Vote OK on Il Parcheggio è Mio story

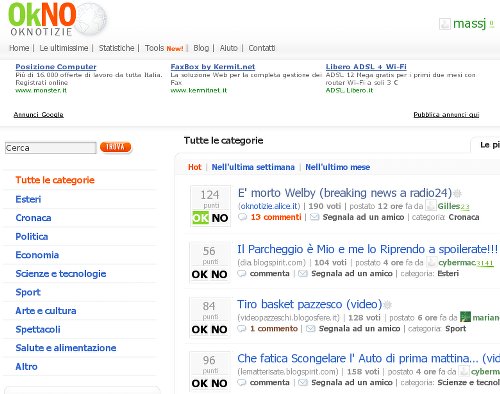[x=200, y=274]
